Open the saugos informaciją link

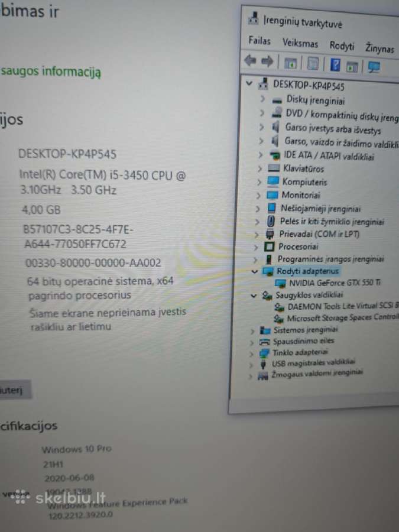[51, 72]
